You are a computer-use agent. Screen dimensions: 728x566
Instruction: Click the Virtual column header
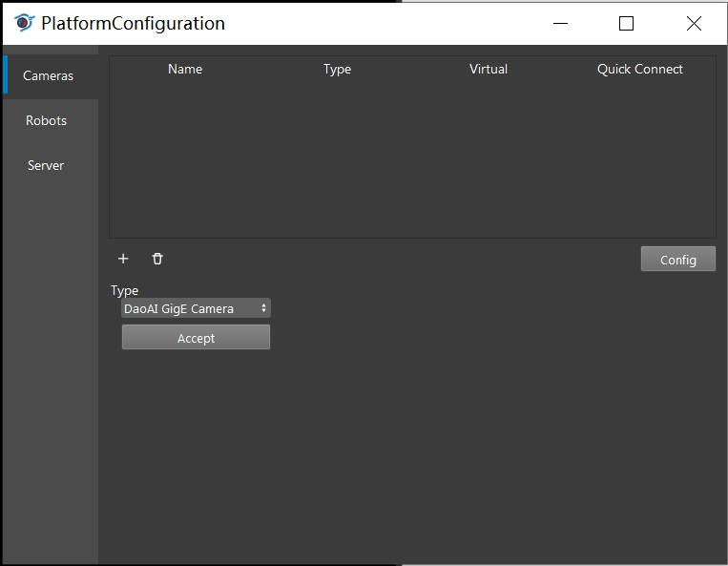point(489,69)
